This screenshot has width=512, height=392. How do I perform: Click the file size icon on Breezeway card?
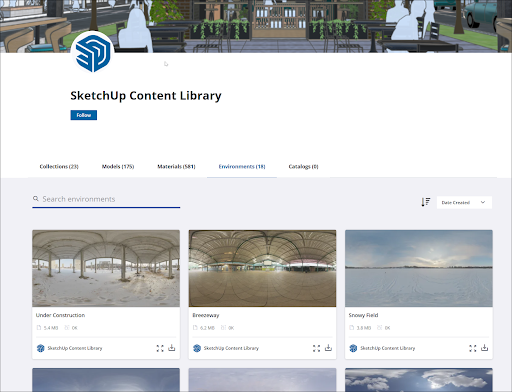[195, 328]
